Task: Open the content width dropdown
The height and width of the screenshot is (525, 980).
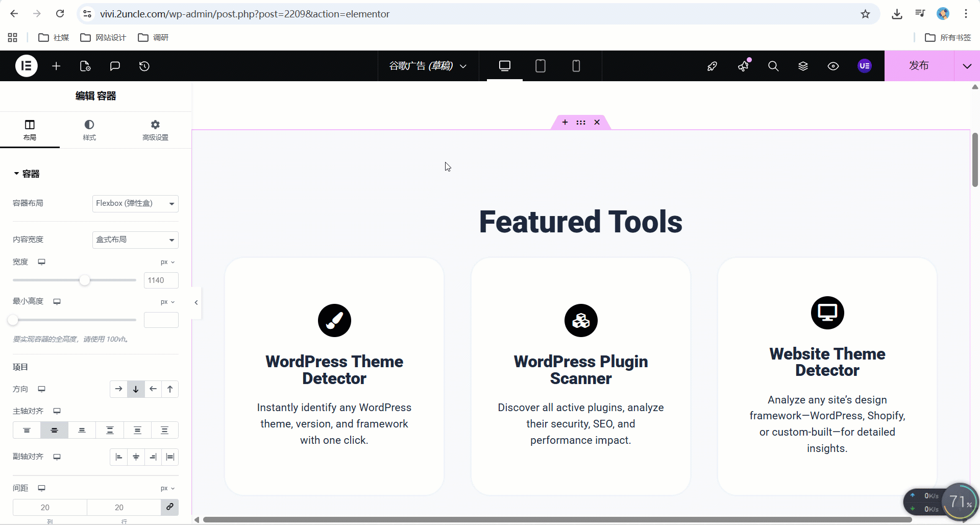Action: click(x=135, y=240)
